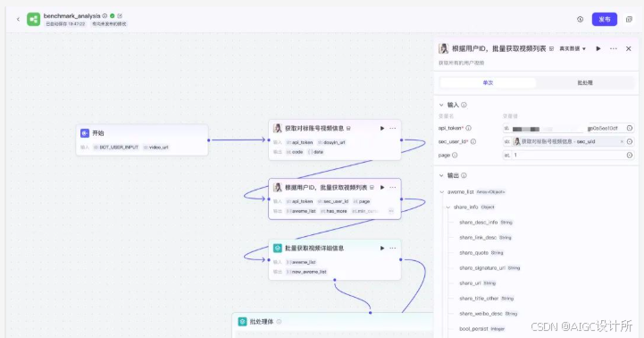Open info icon beside 批处理体
This screenshot has width=644, height=338.
[279, 322]
